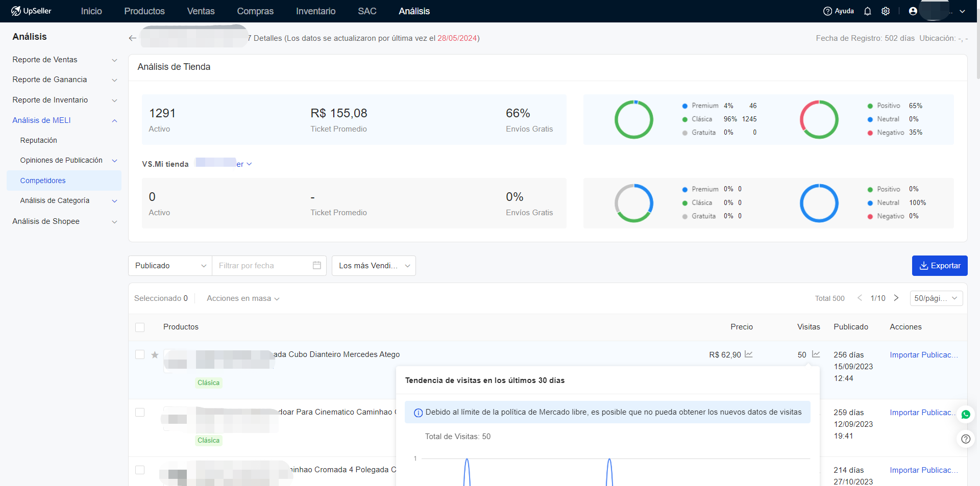
Task: Click the update date 28/05/2024
Action: tap(457, 38)
